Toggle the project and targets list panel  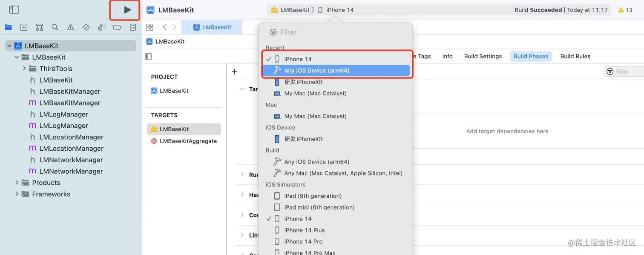tap(149, 56)
